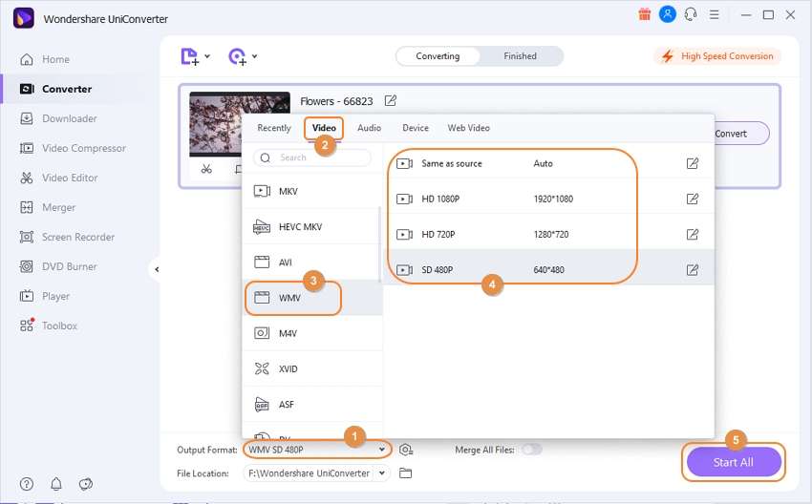Click the Add Files icon
The width and height of the screenshot is (812, 504).
pyautogui.click(x=189, y=56)
